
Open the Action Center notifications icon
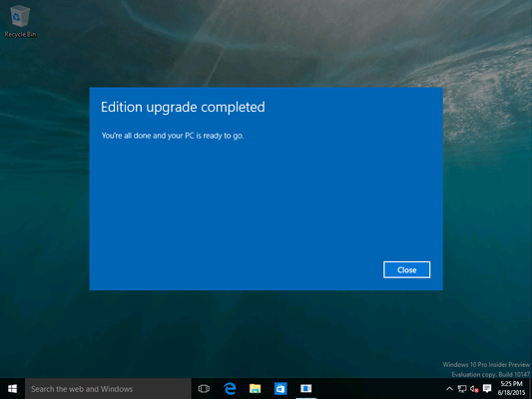point(487,388)
